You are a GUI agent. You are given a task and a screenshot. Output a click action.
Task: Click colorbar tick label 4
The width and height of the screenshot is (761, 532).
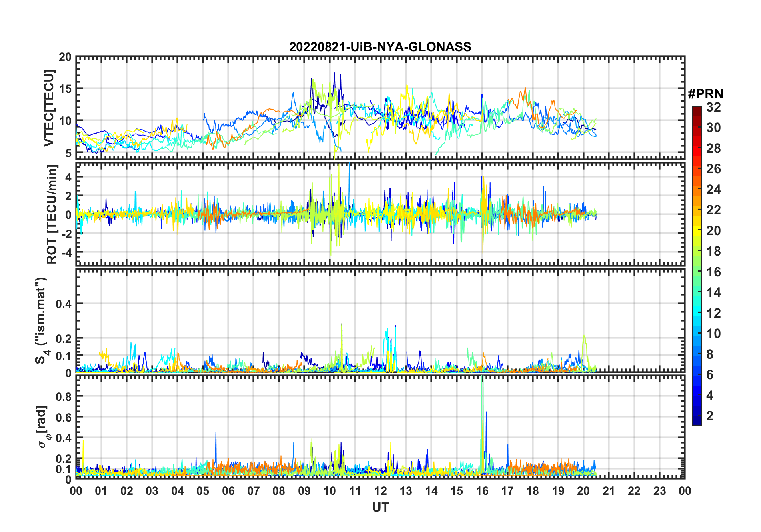pos(710,396)
